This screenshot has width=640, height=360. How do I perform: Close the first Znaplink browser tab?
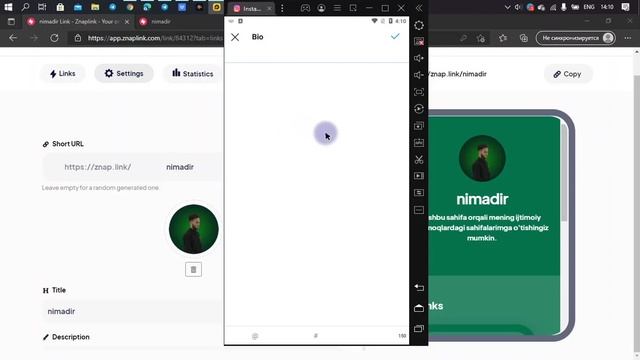127,22
